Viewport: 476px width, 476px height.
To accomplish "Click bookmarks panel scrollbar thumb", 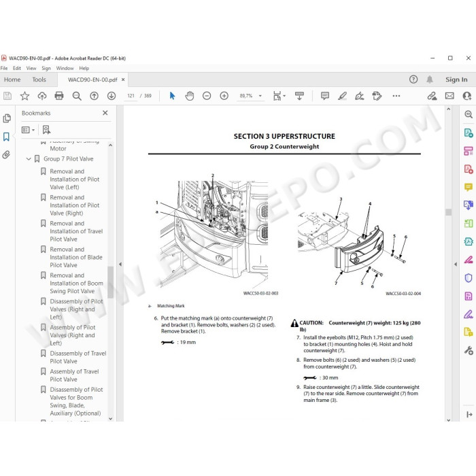I will (x=110, y=282).
